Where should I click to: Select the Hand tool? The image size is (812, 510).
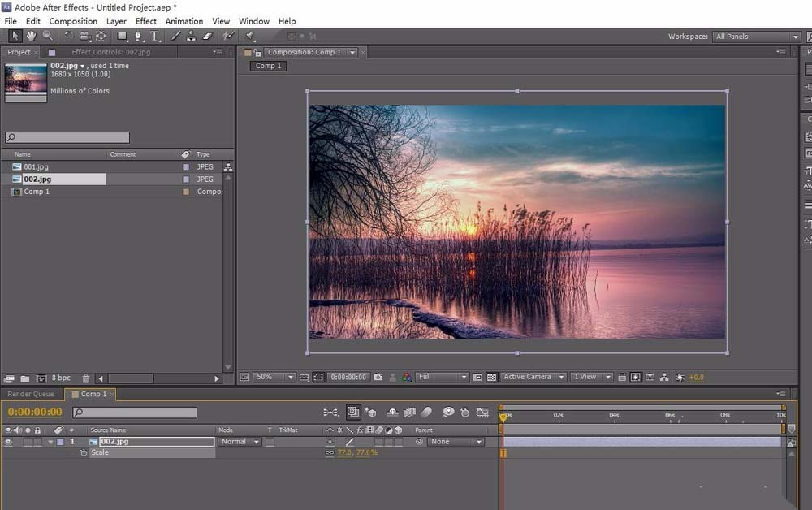click(x=31, y=36)
